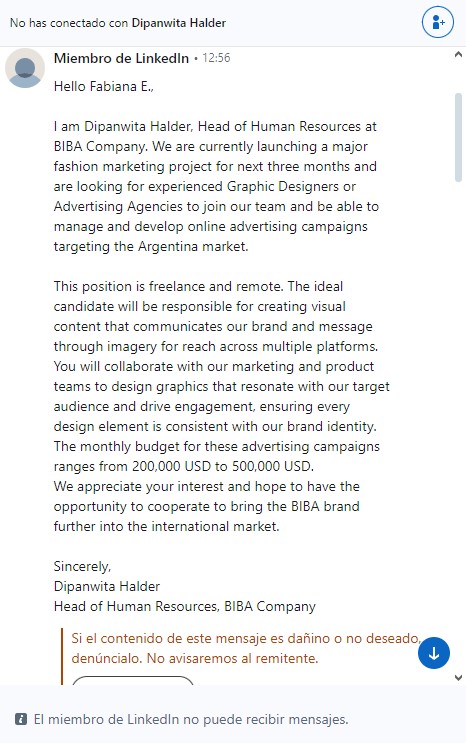Open the 'Miembro de LinkedIn' sender name
This screenshot has width=466, height=743.
click(121, 58)
